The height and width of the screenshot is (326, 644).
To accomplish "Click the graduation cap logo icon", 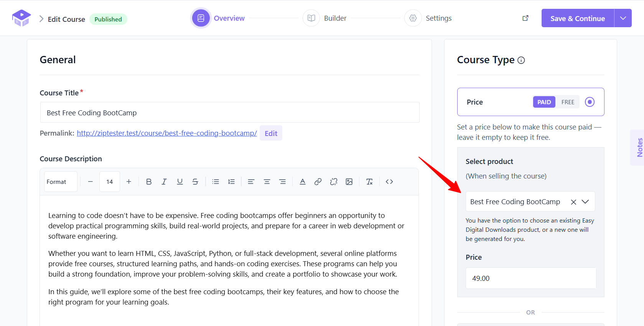I will (x=21, y=18).
